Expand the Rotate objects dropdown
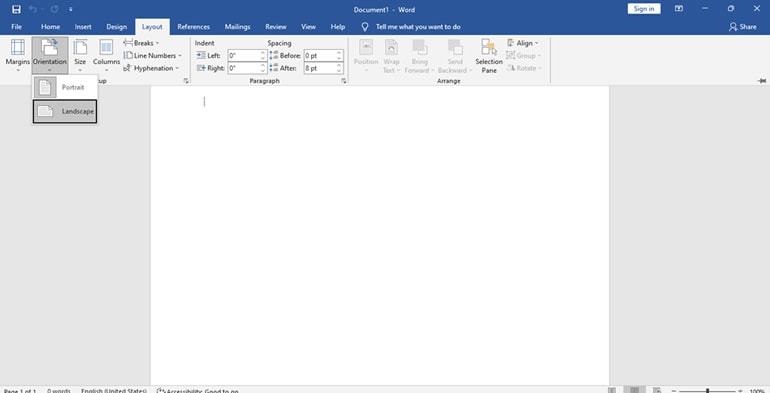The image size is (770, 393). coord(523,68)
